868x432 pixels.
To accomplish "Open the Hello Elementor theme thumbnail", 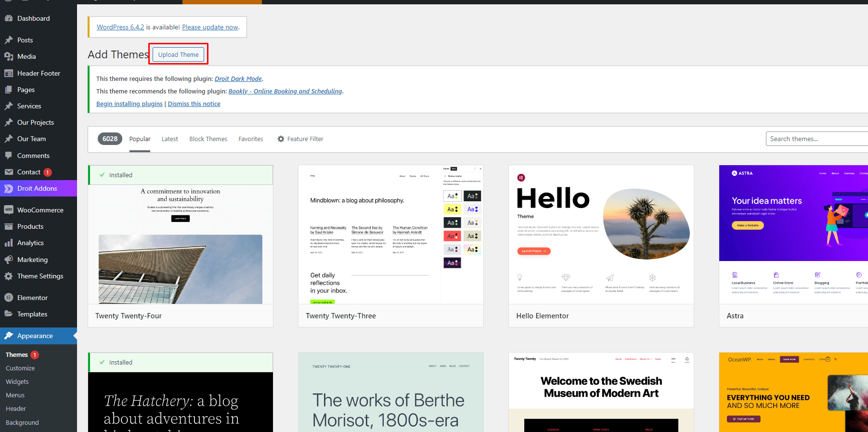I will pyautogui.click(x=601, y=235).
